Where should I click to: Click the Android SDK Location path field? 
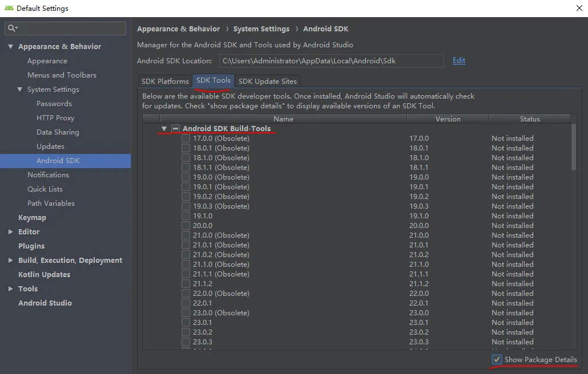(x=332, y=60)
